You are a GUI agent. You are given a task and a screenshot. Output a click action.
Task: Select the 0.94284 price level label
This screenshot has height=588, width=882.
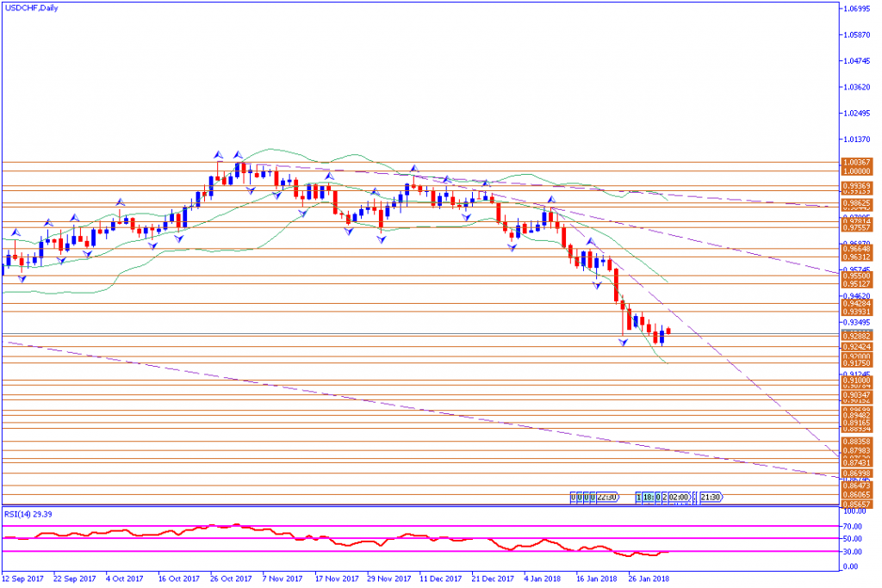(856, 304)
